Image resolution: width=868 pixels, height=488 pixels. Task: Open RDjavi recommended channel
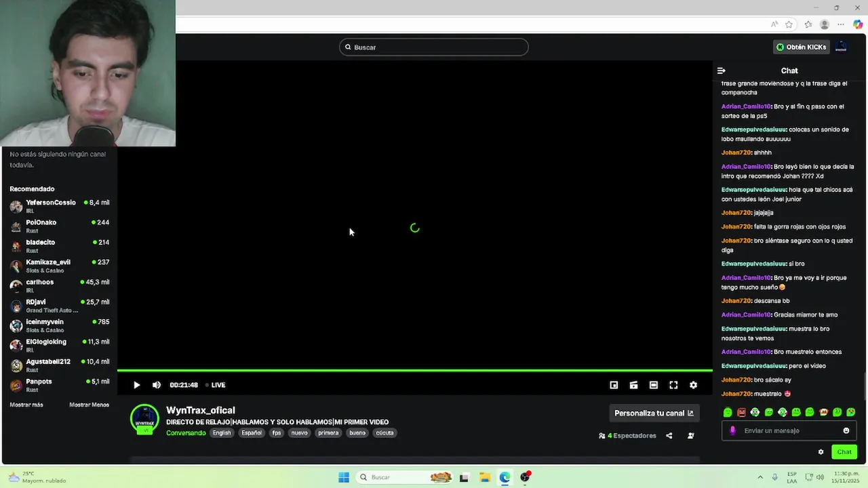click(x=60, y=305)
